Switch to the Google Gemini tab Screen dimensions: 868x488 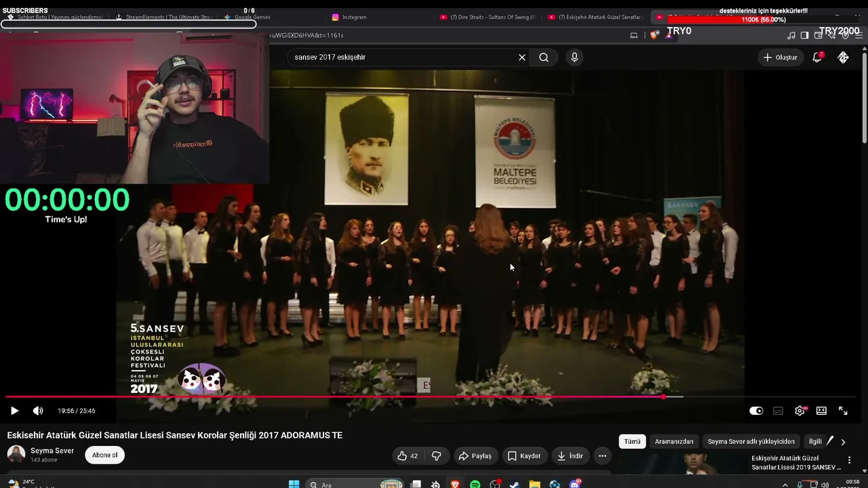pos(273,17)
